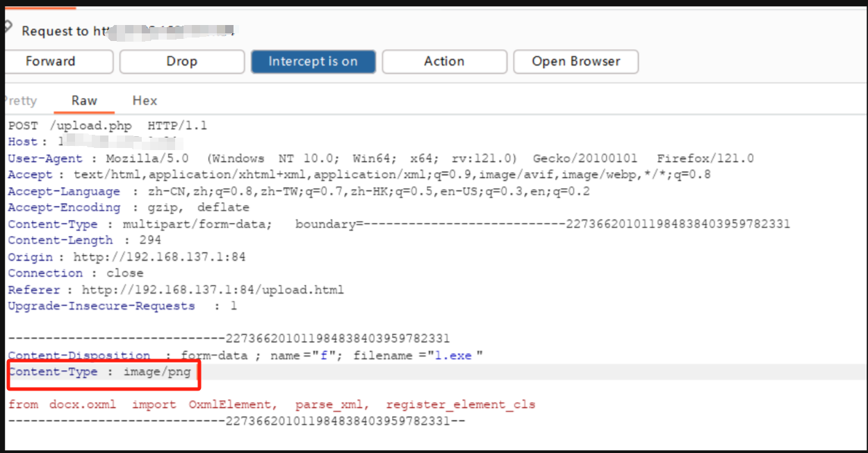Toggle the Intercept is on button

coord(313,61)
